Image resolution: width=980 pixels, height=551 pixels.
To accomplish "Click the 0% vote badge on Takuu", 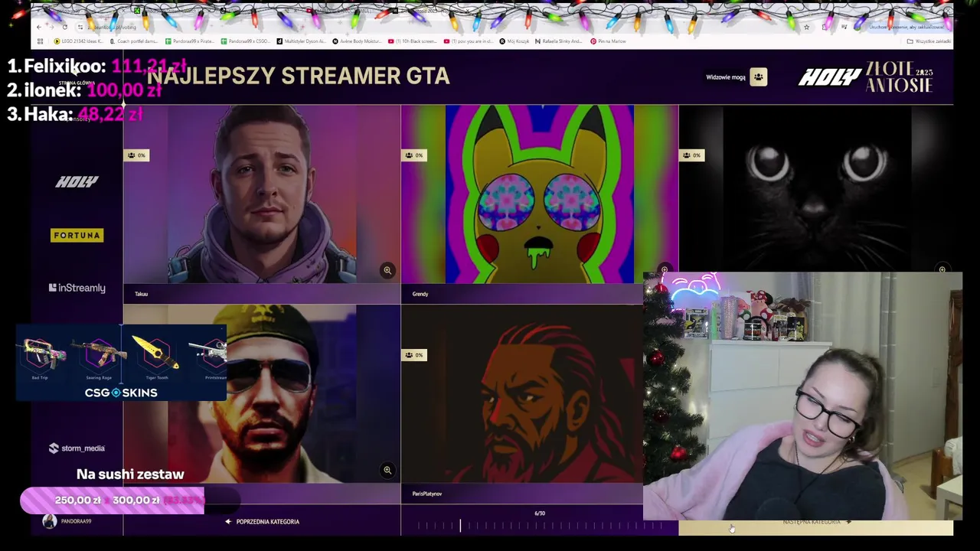I will click(x=136, y=155).
